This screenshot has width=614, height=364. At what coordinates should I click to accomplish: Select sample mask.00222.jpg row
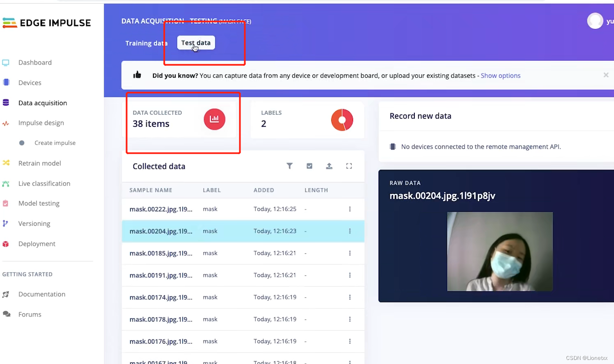(x=243, y=209)
